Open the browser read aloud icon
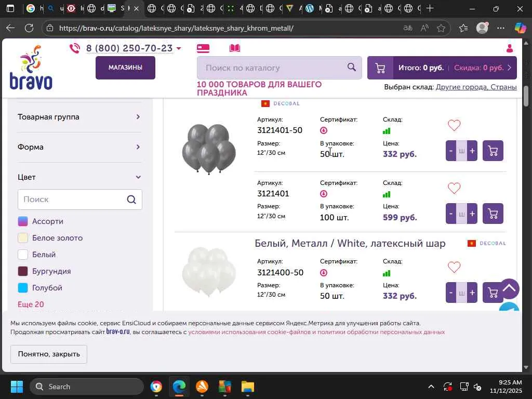 pyautogui.click(x=424, y=28)
